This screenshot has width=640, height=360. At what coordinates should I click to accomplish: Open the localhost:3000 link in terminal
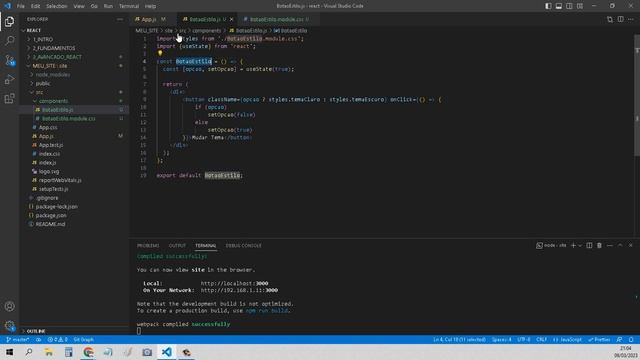pos(234,283)
